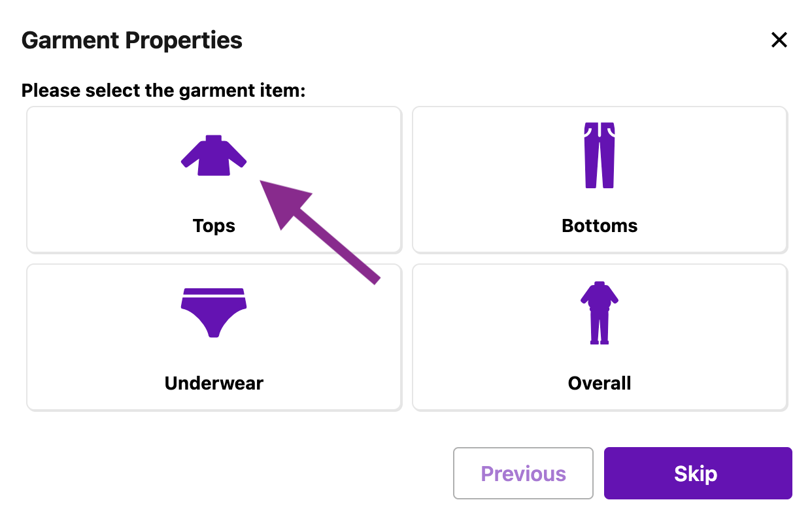Click the purple sweater icon for Tops
This screenshot has width=812, height=519.
[214, 156]
